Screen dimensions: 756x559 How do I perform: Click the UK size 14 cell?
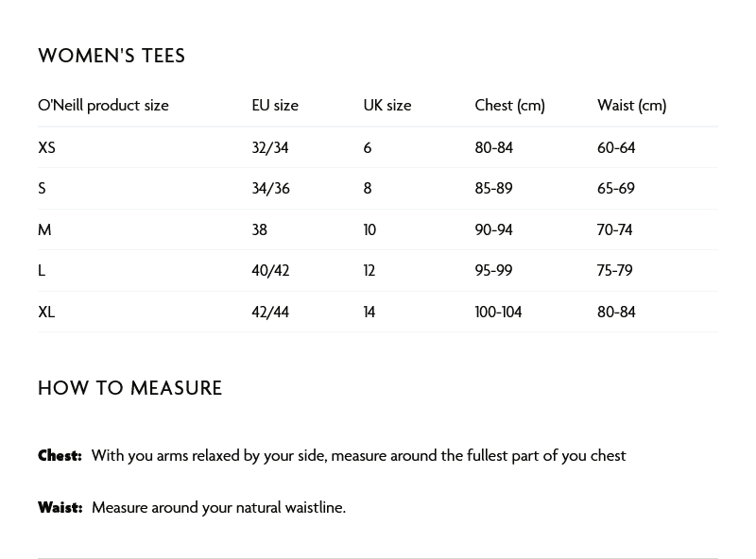click(369, 312)
